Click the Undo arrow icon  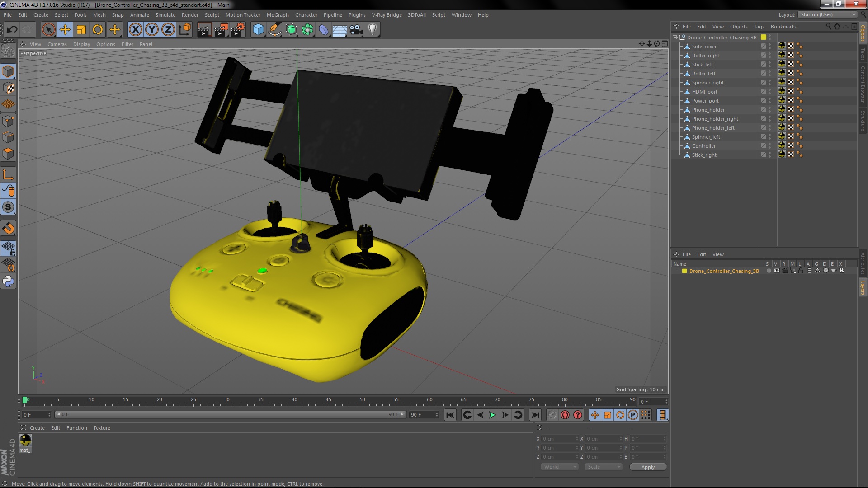click(12, 30)
